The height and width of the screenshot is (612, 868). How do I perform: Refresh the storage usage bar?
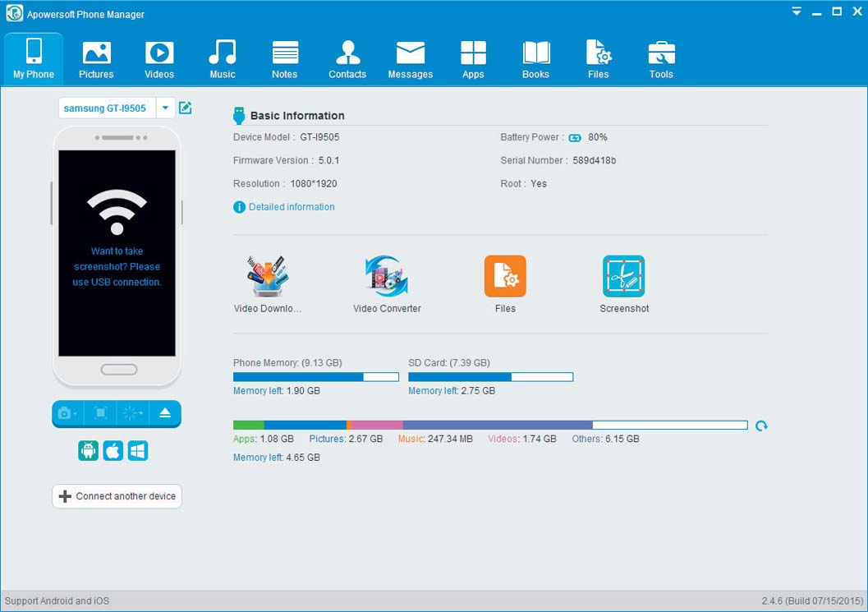coord(761,426)
